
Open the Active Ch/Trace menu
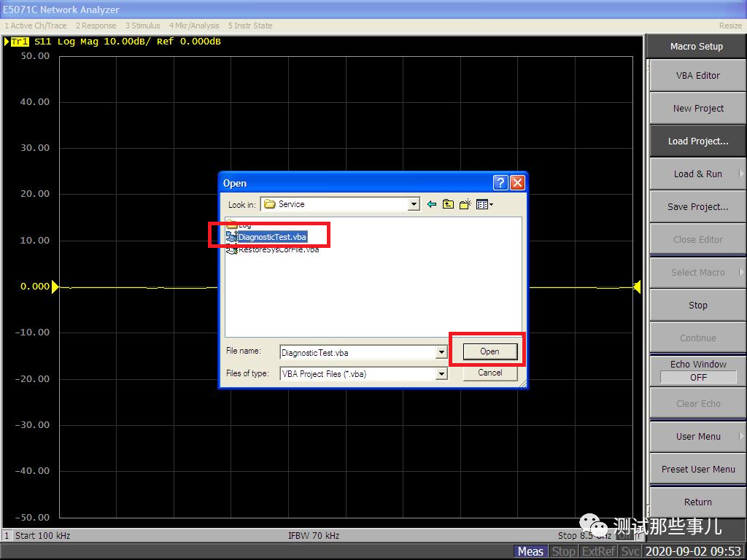click(36, 26)
